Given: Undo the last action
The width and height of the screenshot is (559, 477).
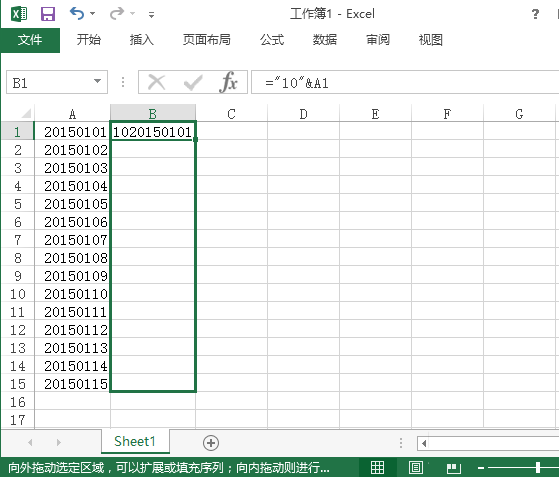Looking at the screenshot, I should 77,14.
